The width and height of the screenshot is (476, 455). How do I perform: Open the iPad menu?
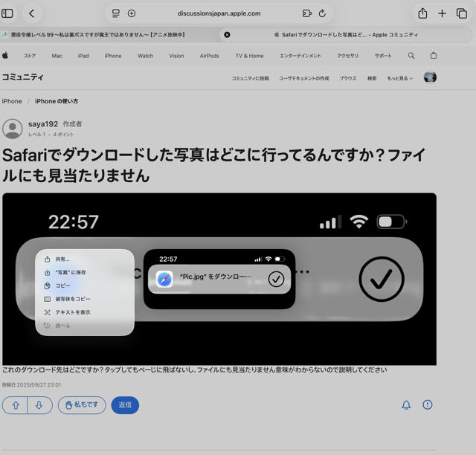coord(83,56)
